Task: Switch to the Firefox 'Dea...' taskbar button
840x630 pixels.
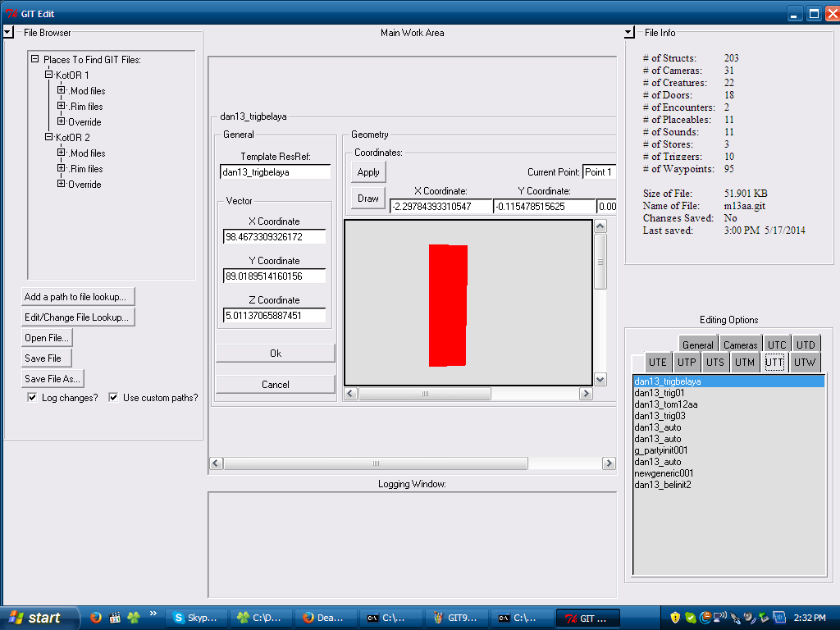Action: click(326, 619)
